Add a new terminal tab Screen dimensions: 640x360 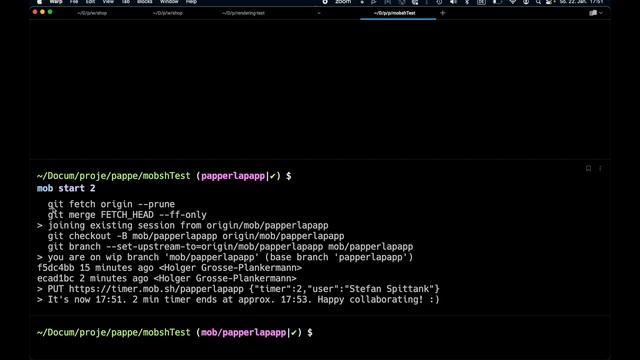pos(442,13)
